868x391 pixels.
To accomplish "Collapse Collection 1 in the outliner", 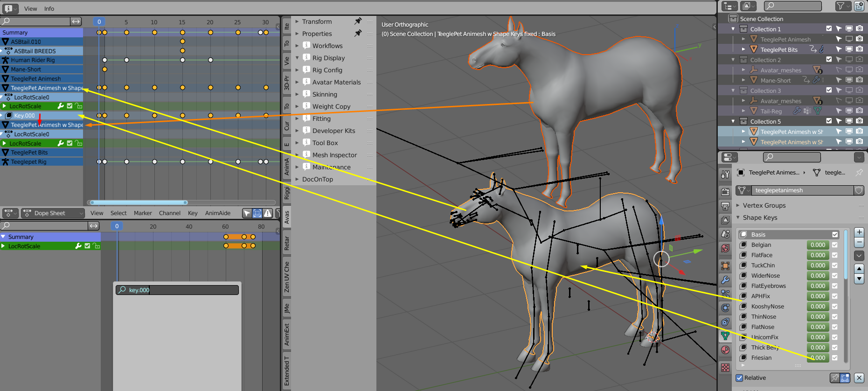I will click(x=733, y=29).
